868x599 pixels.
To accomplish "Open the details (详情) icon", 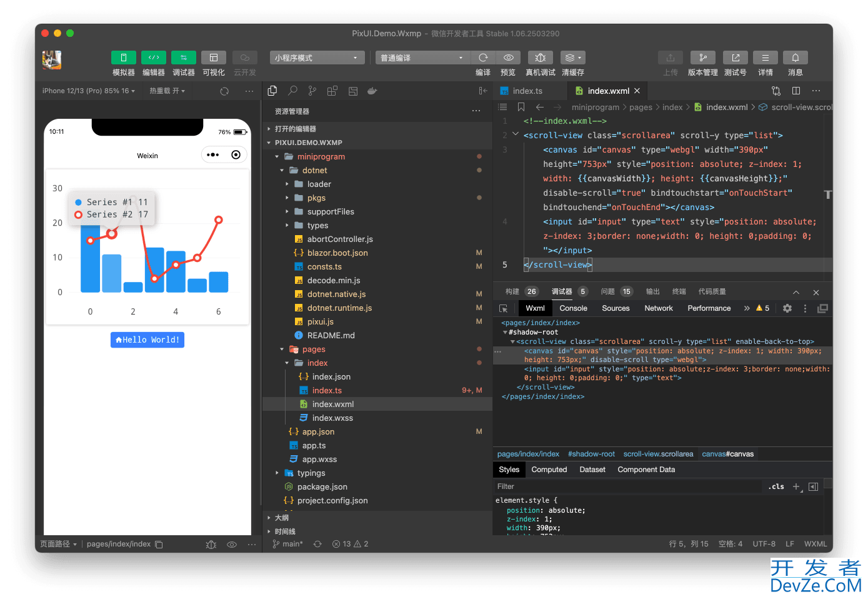I will pyautogui.click(x=766, y=58).
